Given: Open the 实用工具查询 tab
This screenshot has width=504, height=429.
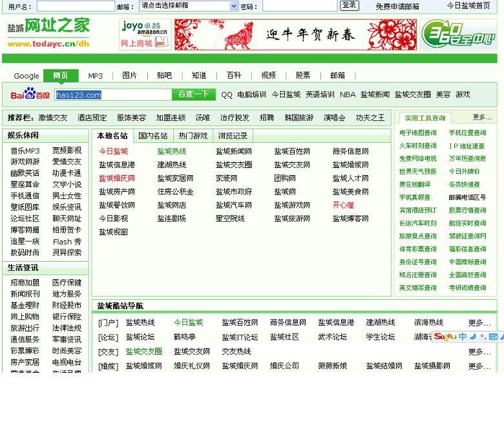Looking at the screenshot, I should coord(425,118).
